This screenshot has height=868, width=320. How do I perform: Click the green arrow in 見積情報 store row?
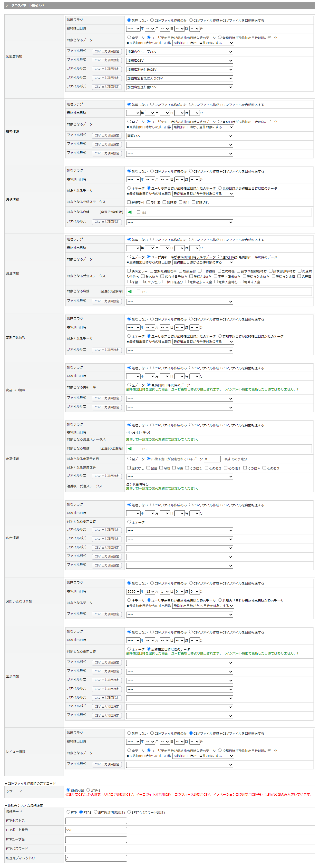pos(130,212)
